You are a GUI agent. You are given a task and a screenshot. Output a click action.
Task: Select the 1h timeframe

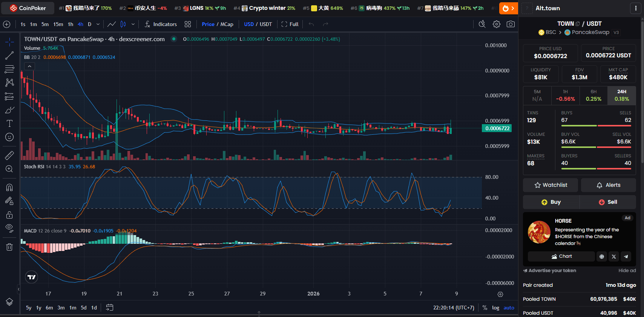click(71, 24)
